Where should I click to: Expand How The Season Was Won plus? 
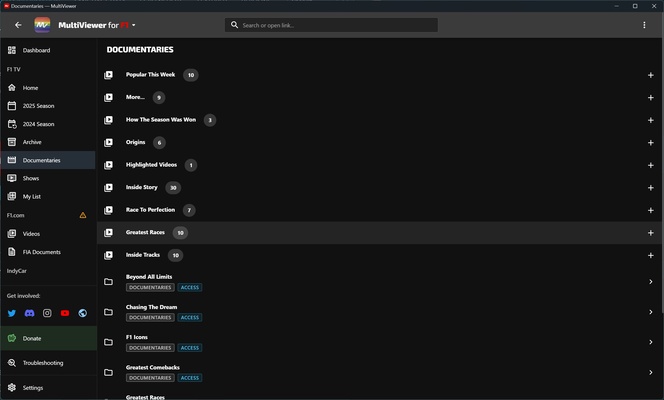(650, 120)
